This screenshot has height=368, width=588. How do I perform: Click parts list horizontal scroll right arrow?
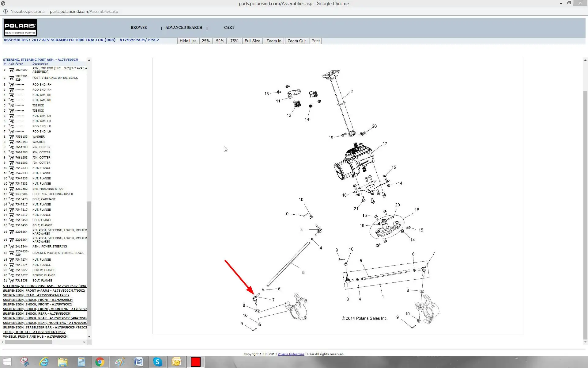[x=84, y=342]
